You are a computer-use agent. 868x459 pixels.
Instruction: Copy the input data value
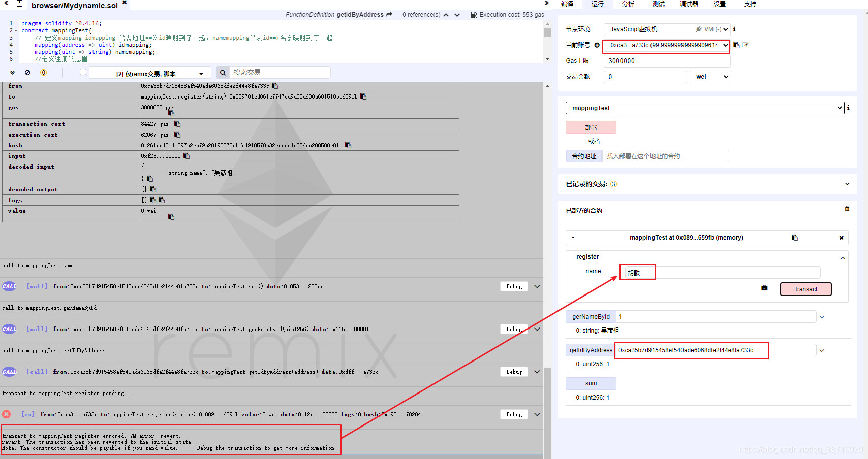(x=187, y=156)
